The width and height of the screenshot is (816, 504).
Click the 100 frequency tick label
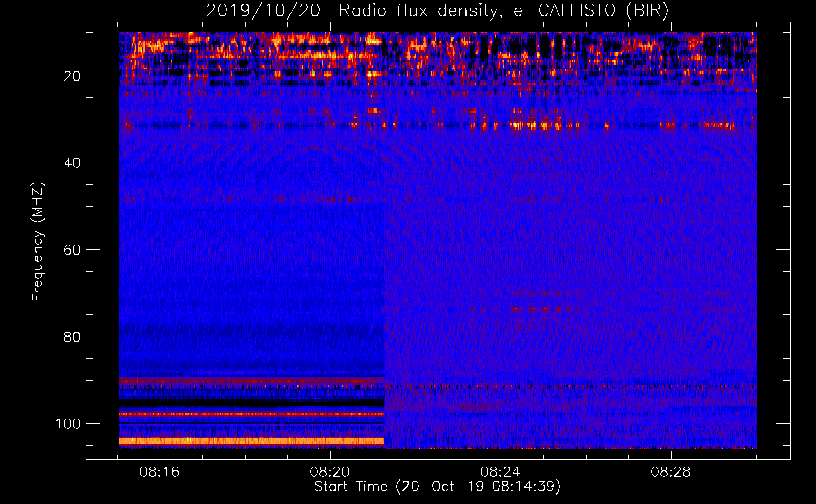[68, 424]
